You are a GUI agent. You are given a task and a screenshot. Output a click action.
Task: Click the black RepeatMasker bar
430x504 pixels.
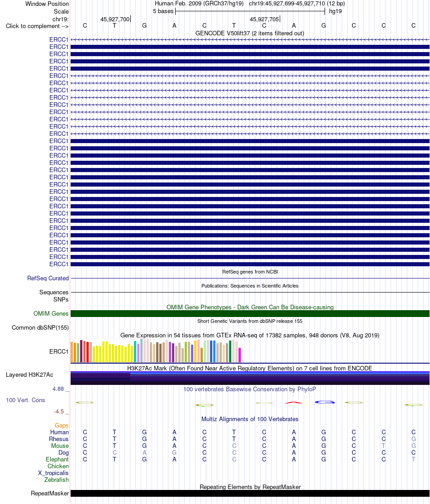(250, 494)
